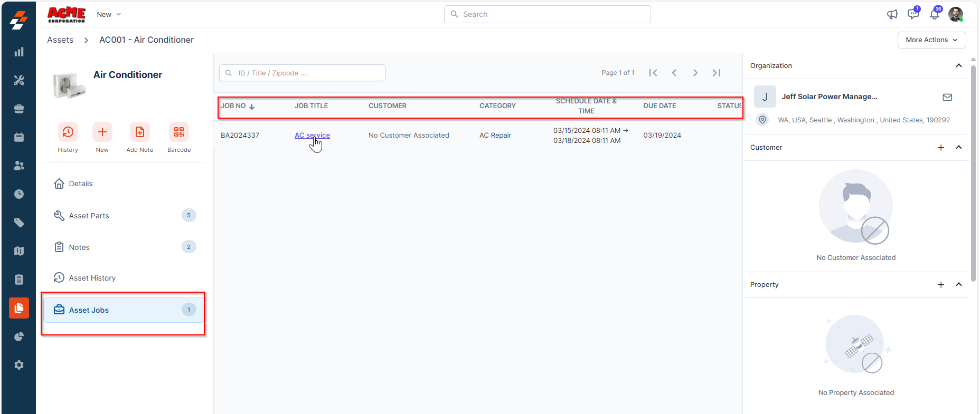The height and width of the screenshot is (414, 980).
Task: Click the J organization avatar
Action: click(765, 97)
